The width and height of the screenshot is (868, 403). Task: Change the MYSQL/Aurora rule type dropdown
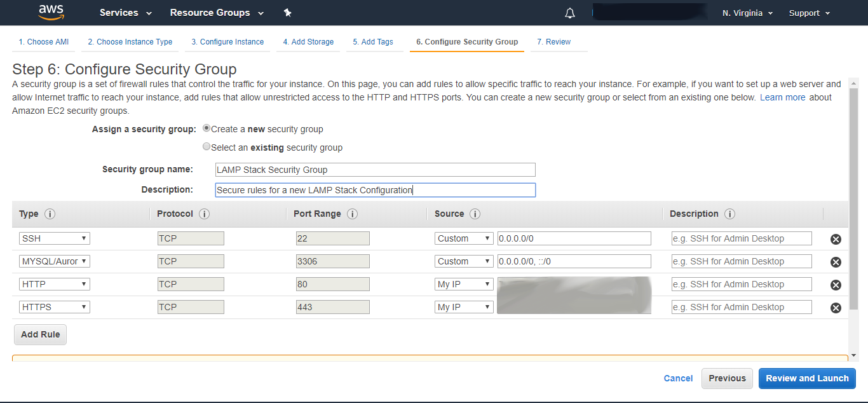(x=55, y=261)
